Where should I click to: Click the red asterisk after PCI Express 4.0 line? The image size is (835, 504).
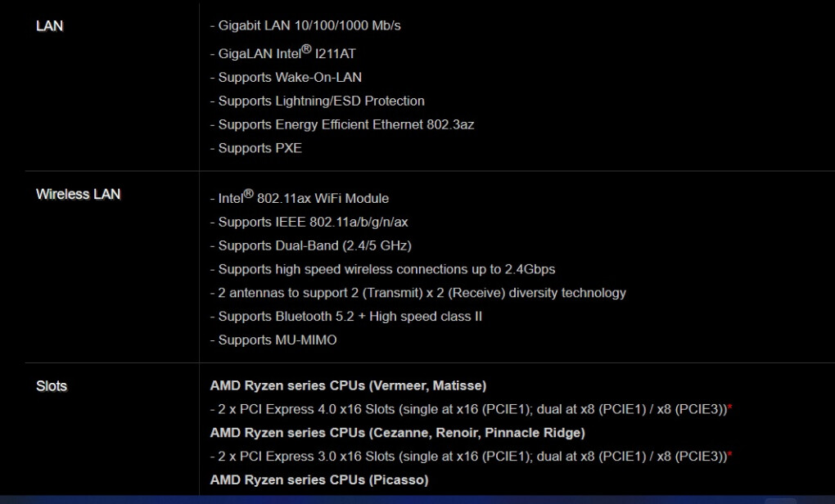click(730, 407)
